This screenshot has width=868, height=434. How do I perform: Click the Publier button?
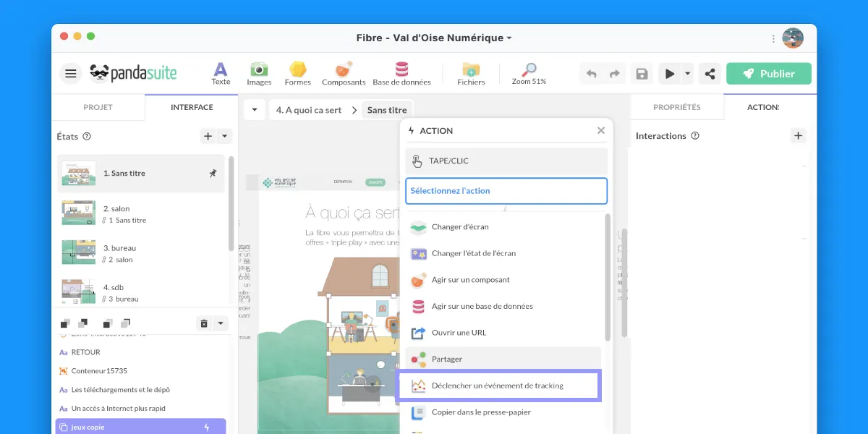tap(768, 74)
